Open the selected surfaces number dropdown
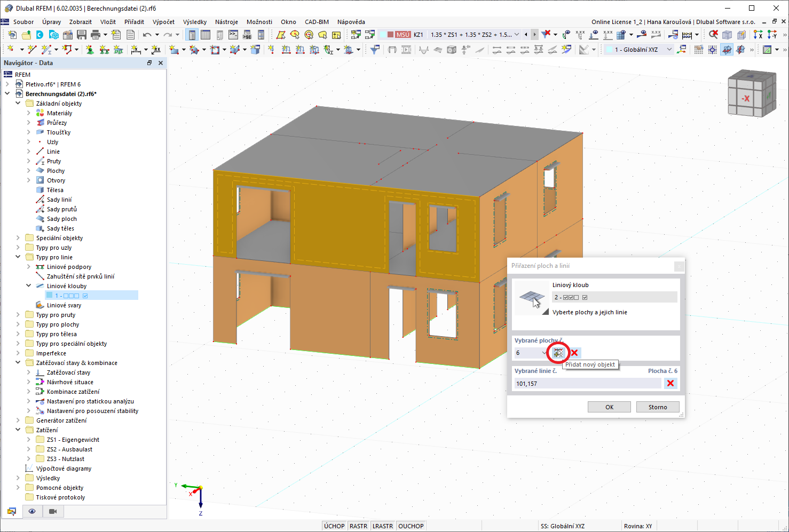Screen dimensions: 789x532 pyautogui.click(x=545, y=353)
